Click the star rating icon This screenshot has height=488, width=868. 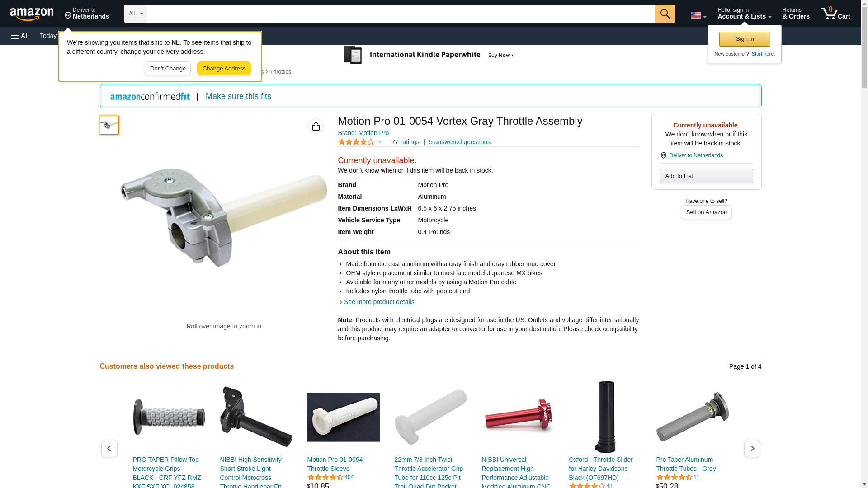[x=356, y=142]
